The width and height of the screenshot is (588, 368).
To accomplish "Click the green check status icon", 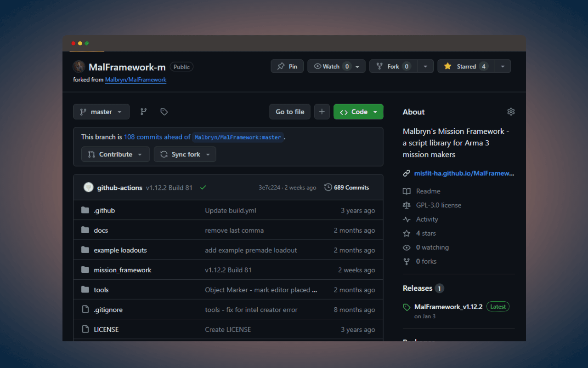I will [x=203, y=188].
